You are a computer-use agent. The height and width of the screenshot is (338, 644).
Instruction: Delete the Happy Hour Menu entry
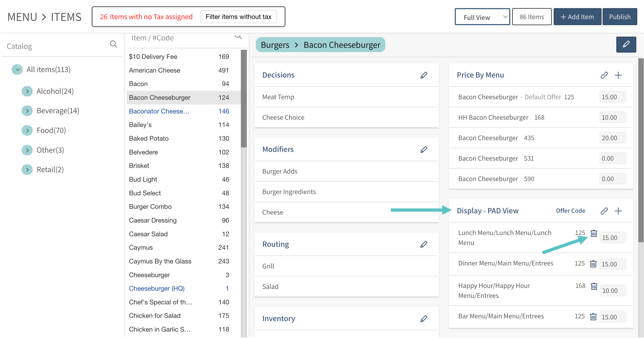594,286
